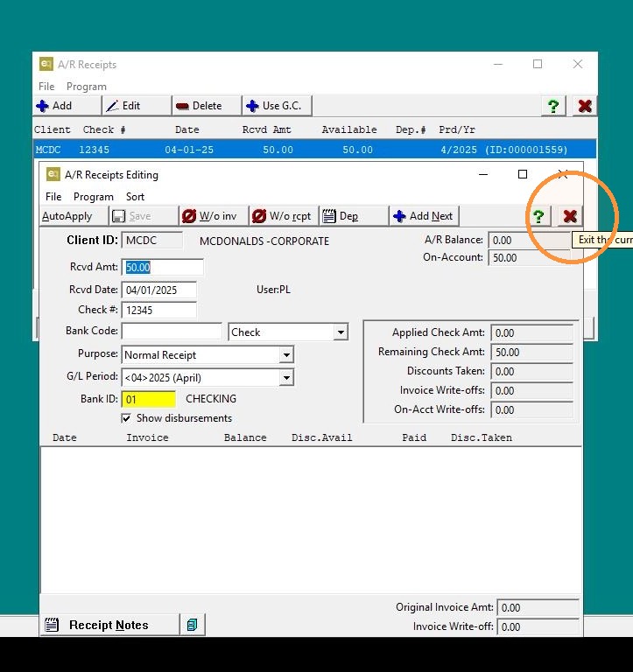This screenshot has height=672, width=633.
Task: Click the On-Account value 50.00
Action: click(529, 257)
